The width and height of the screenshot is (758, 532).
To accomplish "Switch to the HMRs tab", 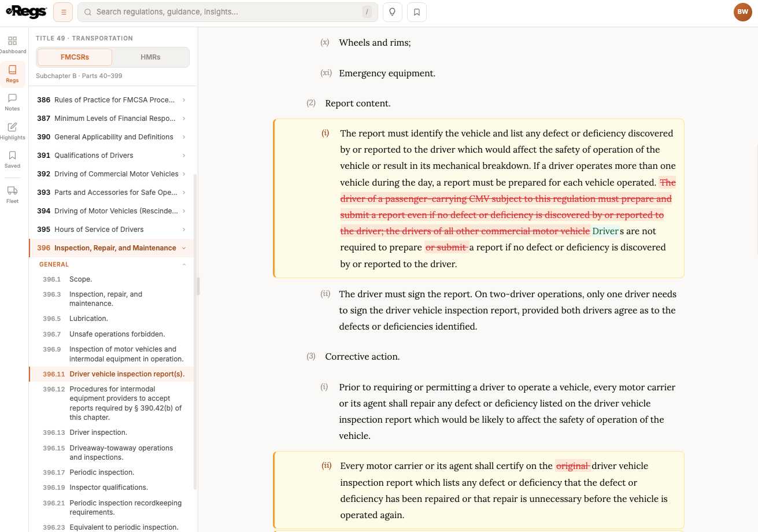I will click(150, 57).
